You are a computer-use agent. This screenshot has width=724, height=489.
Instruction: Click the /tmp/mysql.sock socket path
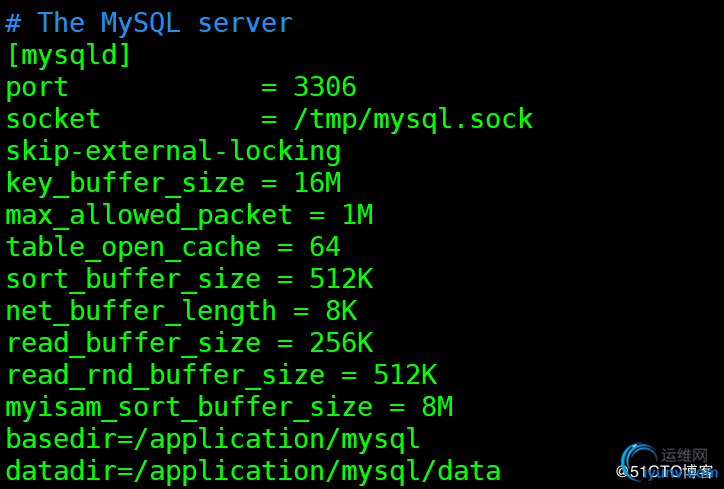point(412,119)
